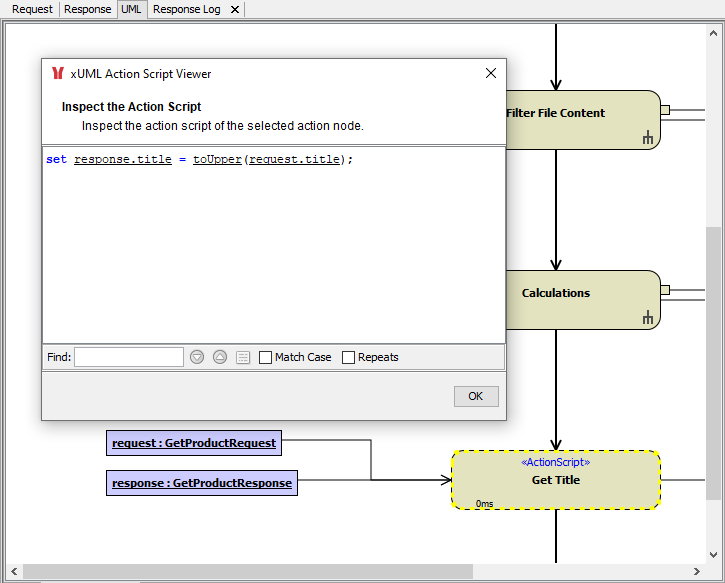Click the vertical scrollbar of the diagram

[712, 360]
